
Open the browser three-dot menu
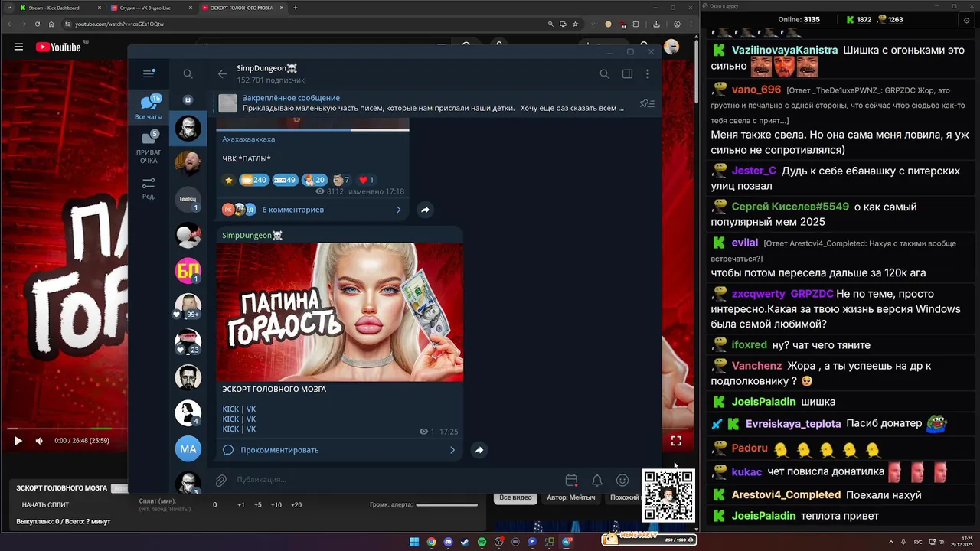click(x=691, y=24)
